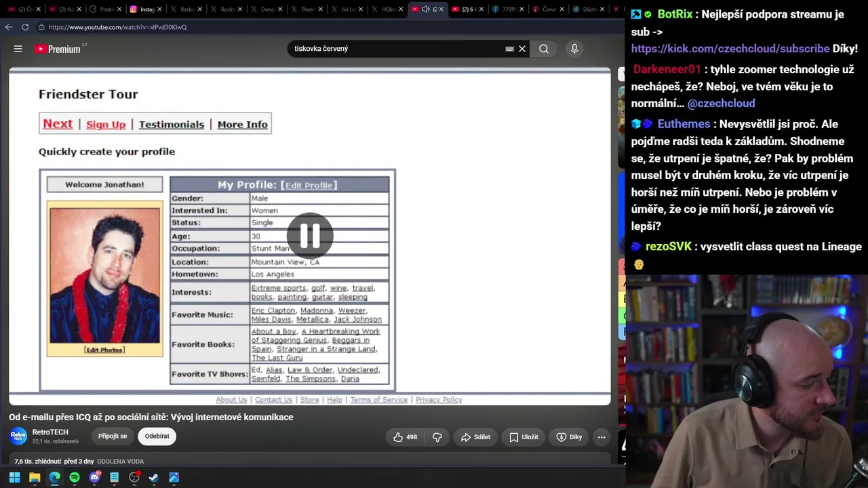Open the RetroTECH channel name link
The height and width of the screenshot is (488, 868).
coord(50,432)
